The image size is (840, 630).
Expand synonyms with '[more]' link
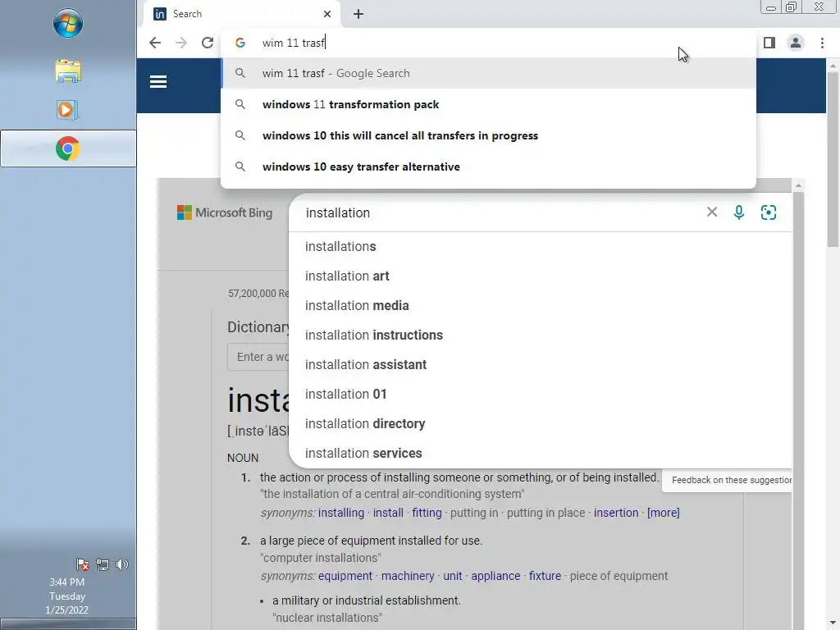[x=663, y=513]
